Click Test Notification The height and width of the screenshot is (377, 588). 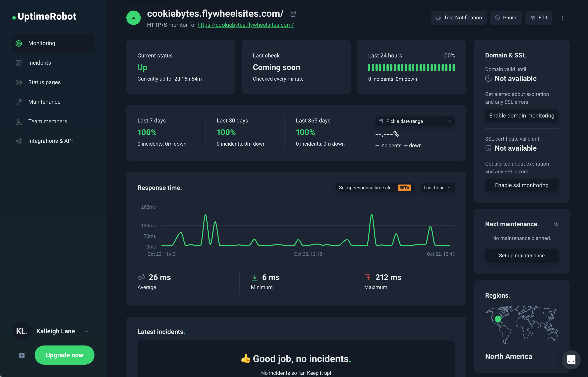(459, 18)
